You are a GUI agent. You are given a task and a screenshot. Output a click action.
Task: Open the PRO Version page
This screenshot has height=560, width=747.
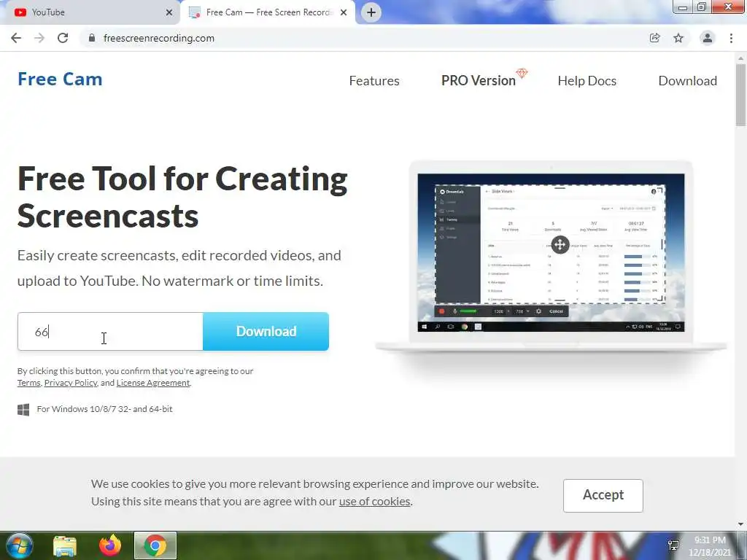479,80
